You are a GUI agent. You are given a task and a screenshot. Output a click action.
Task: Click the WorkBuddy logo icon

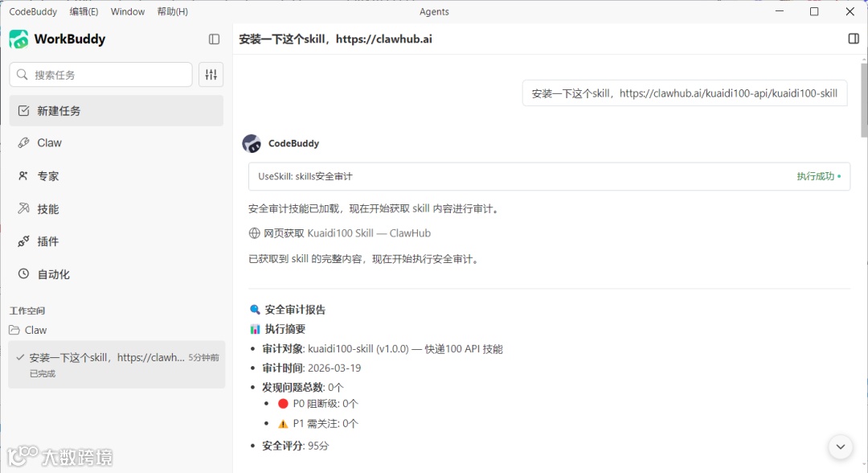pyautogui.click(x=18, y=39)
